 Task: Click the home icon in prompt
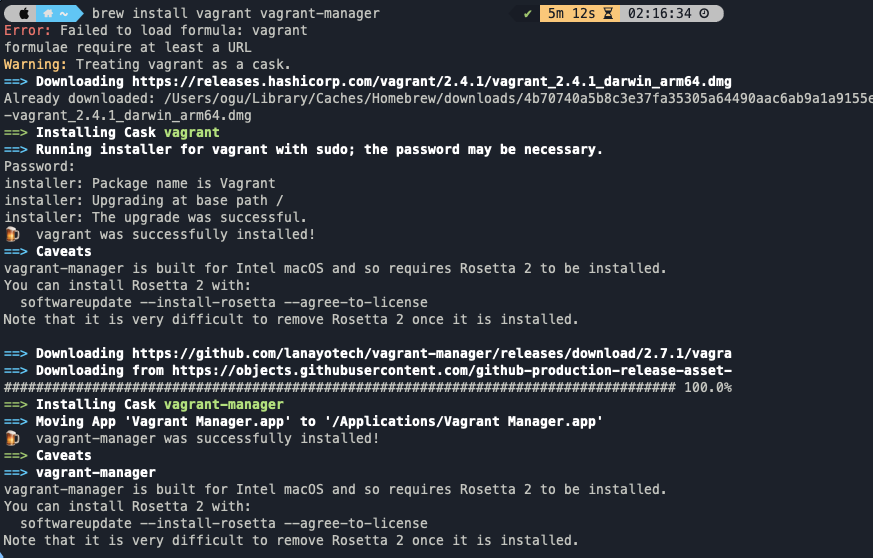48,13
